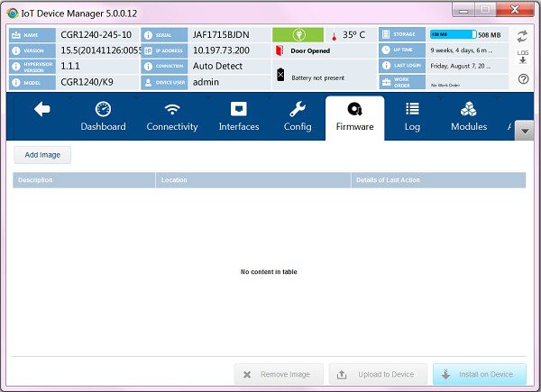
Task: Click the No content in table message
Action: [x=269, y=271]
